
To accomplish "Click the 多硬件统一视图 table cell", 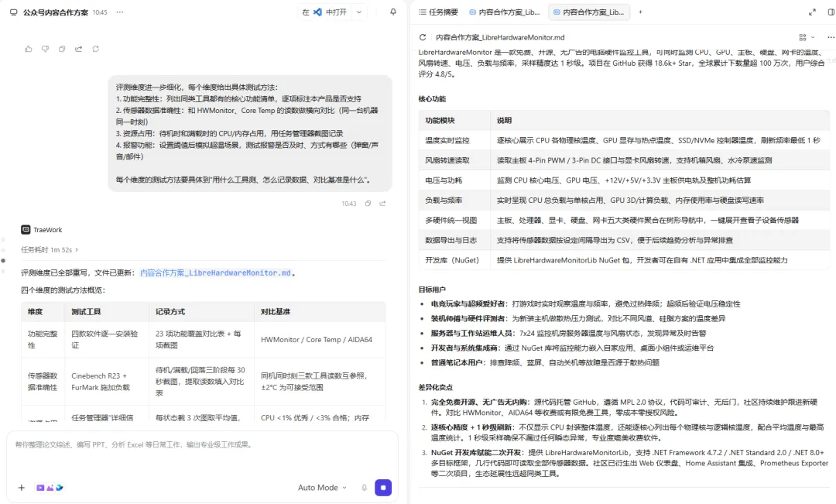I will point(454,221).
